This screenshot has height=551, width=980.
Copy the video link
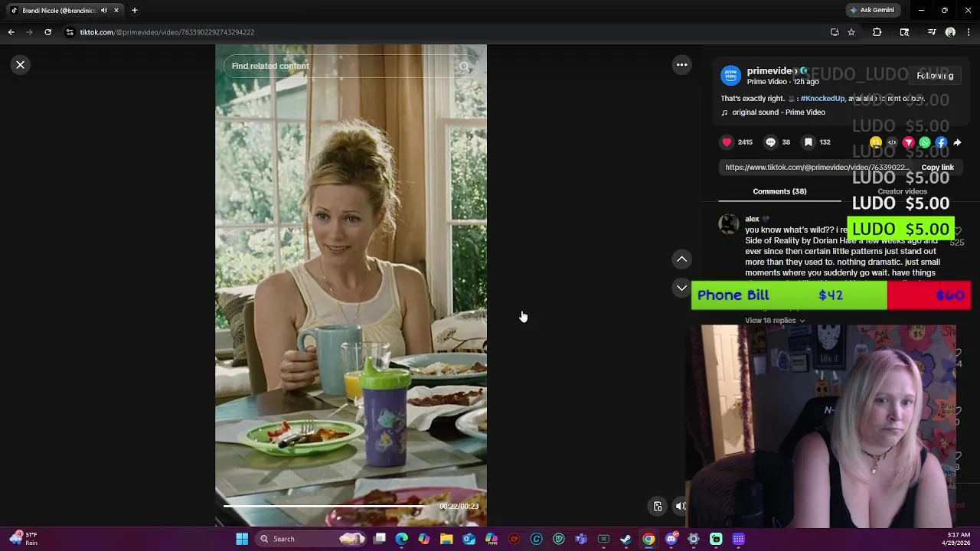click(x=937, y=168)
